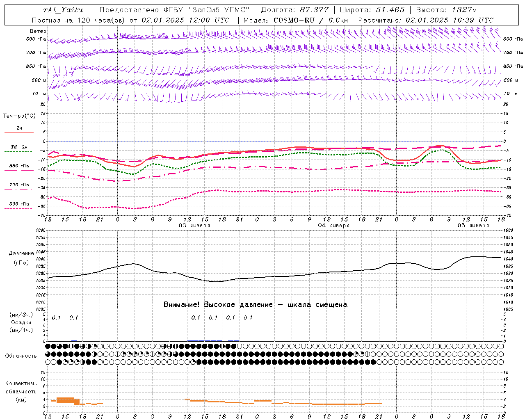The image size is (525, 420).
Task: Select the 03 января date label
Action: pos(194,226)
